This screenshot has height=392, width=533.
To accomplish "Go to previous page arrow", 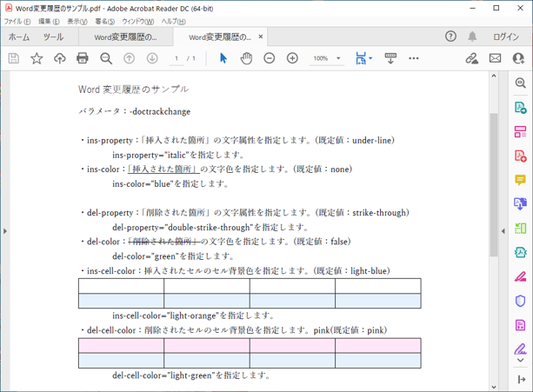I will pyautogui.click(x=129, y=58).
